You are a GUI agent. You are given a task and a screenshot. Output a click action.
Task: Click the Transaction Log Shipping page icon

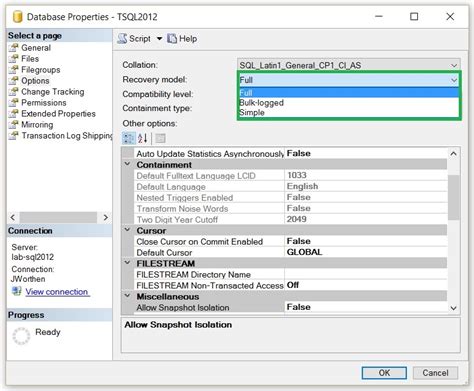[x=14, y=136]
